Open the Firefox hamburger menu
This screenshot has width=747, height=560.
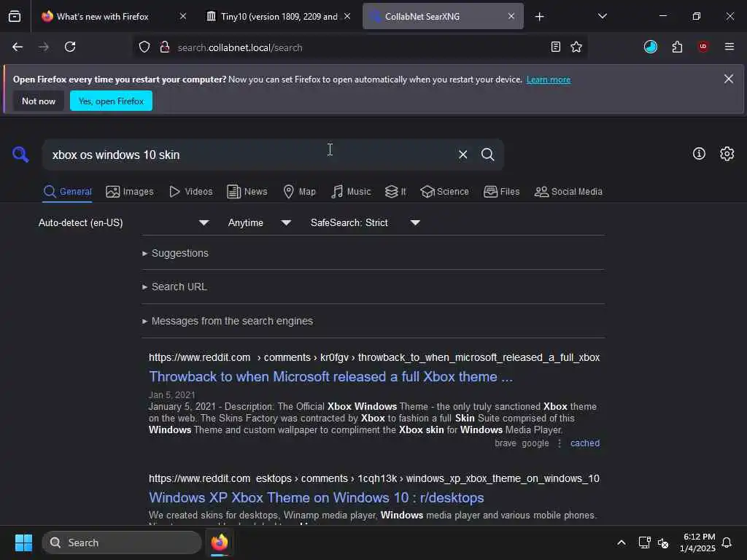729,47
